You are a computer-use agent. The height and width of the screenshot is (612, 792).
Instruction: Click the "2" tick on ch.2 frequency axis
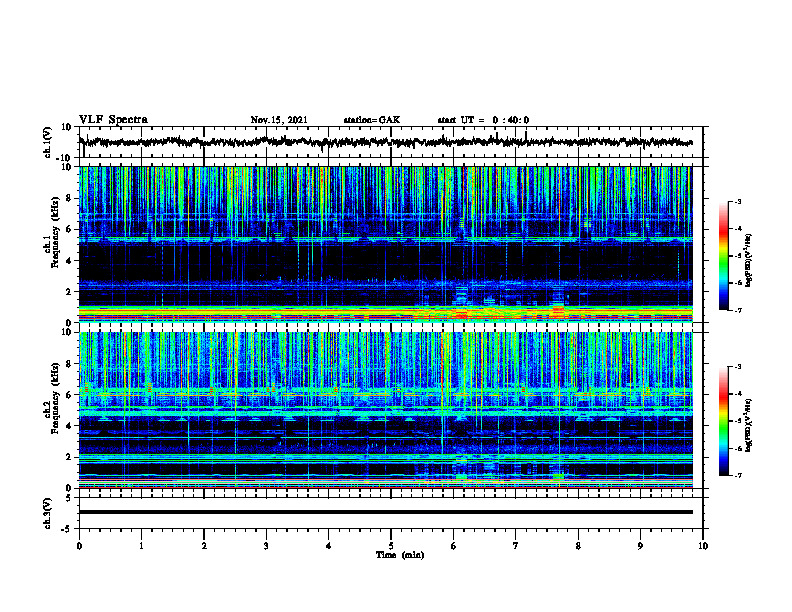tap(68, 457)
